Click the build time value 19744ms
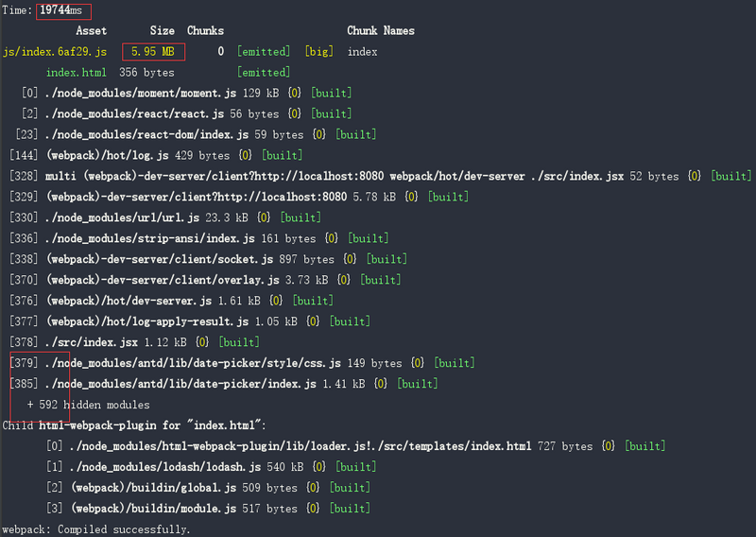The height and width of the screenshot is (537, 756). (x=60, y=10)
